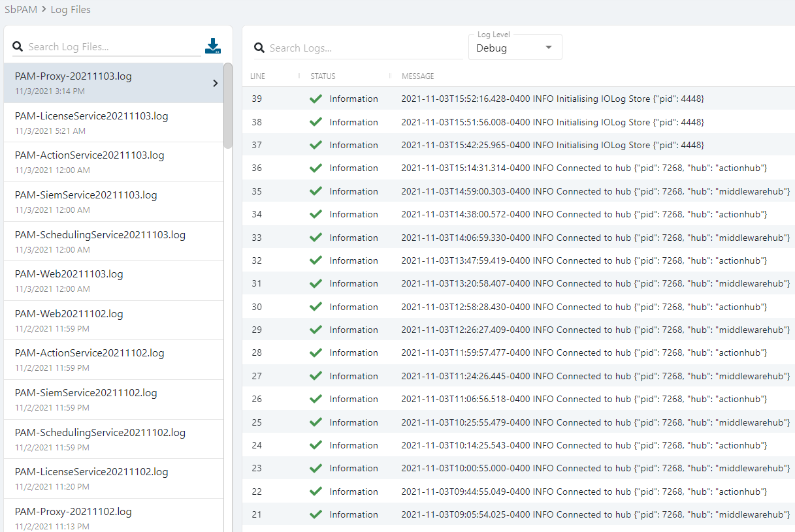Click line number 29 cell
This screenshot has height=532, width=795.
[257, 330]
